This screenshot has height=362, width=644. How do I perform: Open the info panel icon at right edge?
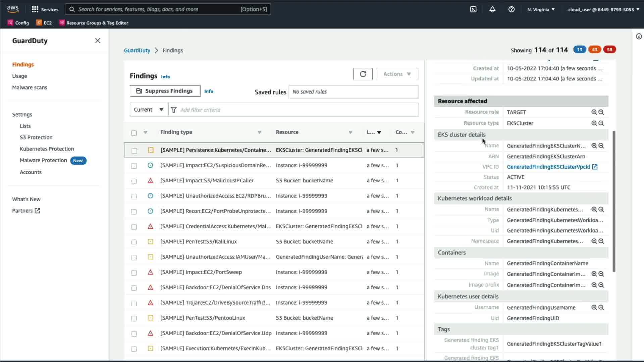(639, 37)
